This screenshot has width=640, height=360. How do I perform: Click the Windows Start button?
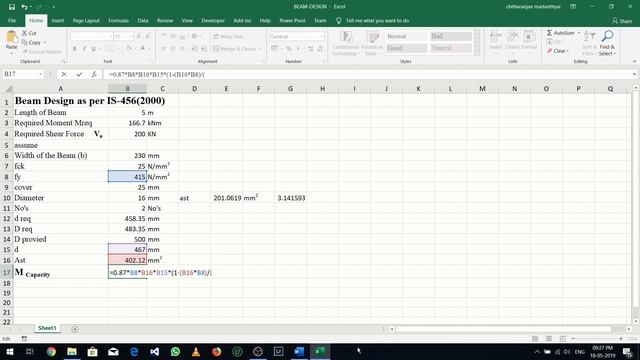[x=9, y=351]
